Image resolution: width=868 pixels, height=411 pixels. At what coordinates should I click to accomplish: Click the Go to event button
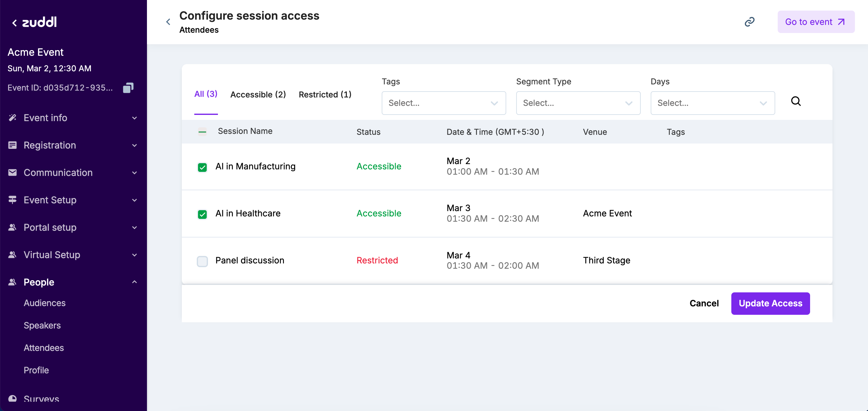coord(815,22)
